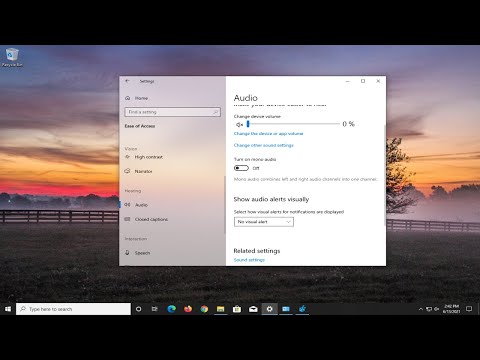Click the Type here to search taskbar box
The image size is (480, 360).
tap(73, 309)
